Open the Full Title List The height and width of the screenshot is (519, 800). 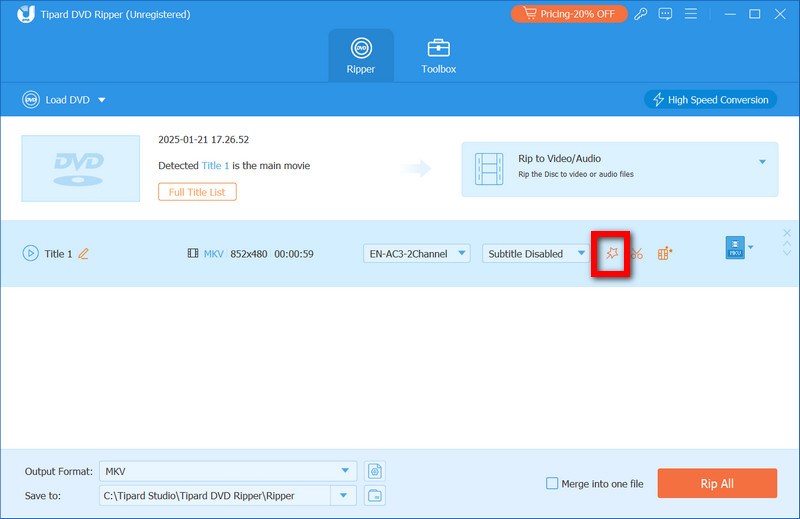197,192
